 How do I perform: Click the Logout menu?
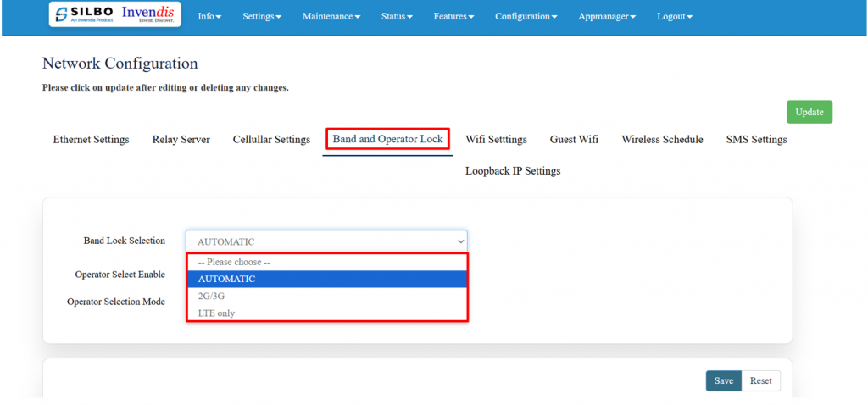tap(674, 16)
